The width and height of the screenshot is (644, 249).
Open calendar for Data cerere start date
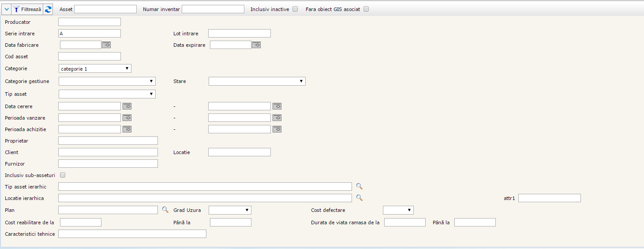[127, 106]
